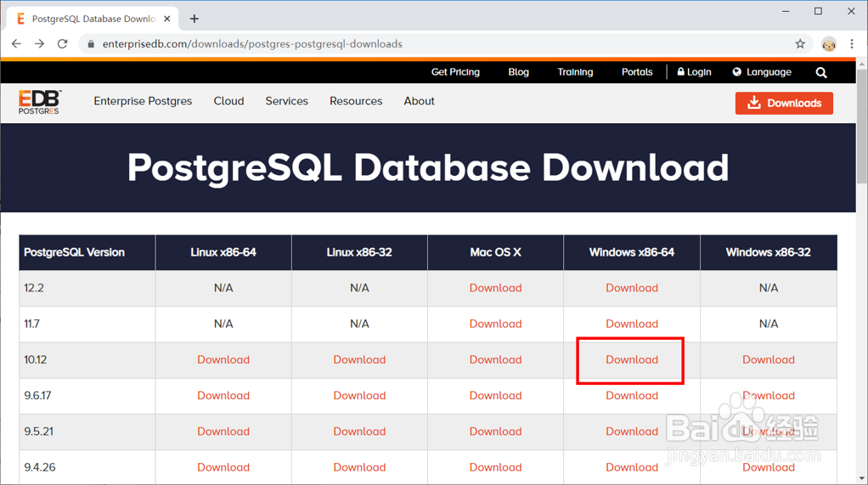Viewport: 868px width, 485px height.
Task: Open the Login link
Action: tap(694, 72)
